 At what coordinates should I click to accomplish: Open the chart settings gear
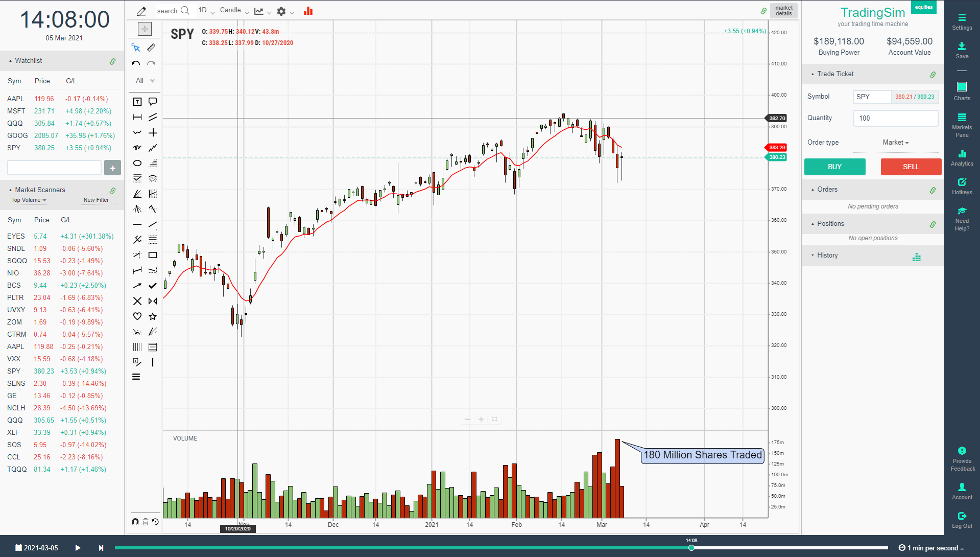click(280, 11)
